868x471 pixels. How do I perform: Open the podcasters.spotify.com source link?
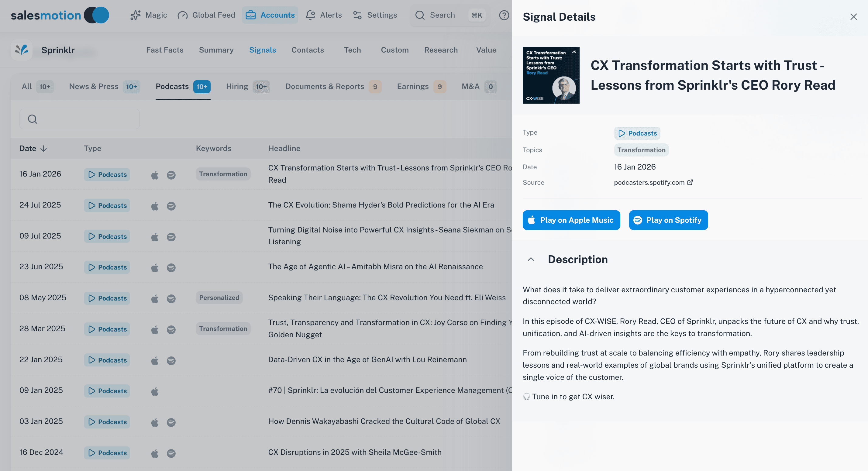click(x=653, y=182)
